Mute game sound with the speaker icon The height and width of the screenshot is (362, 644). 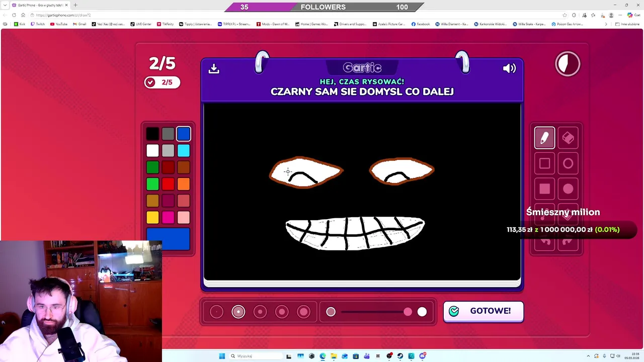(x=509, y=68)
